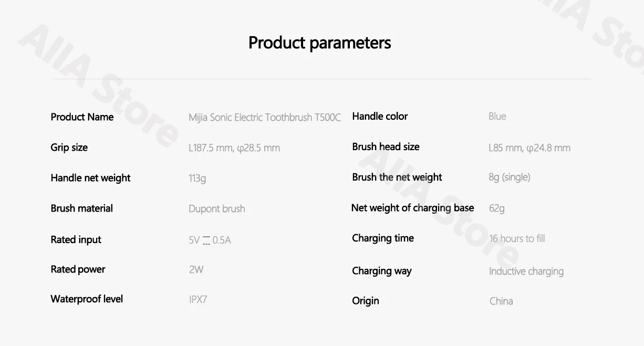This screenshot has width=644, height=346.
Task: Click the Handle color label
Action: pos(380,117)
